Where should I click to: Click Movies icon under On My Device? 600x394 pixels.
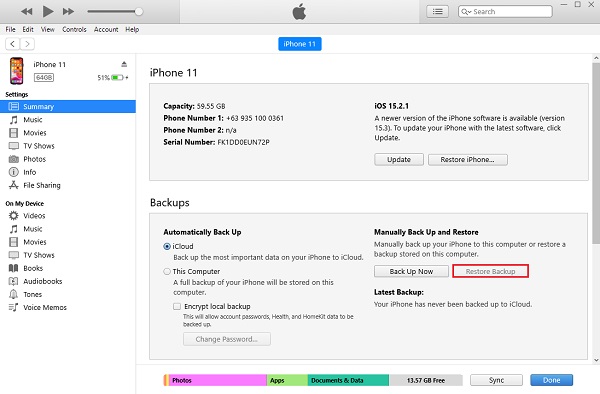pos(13,242)
